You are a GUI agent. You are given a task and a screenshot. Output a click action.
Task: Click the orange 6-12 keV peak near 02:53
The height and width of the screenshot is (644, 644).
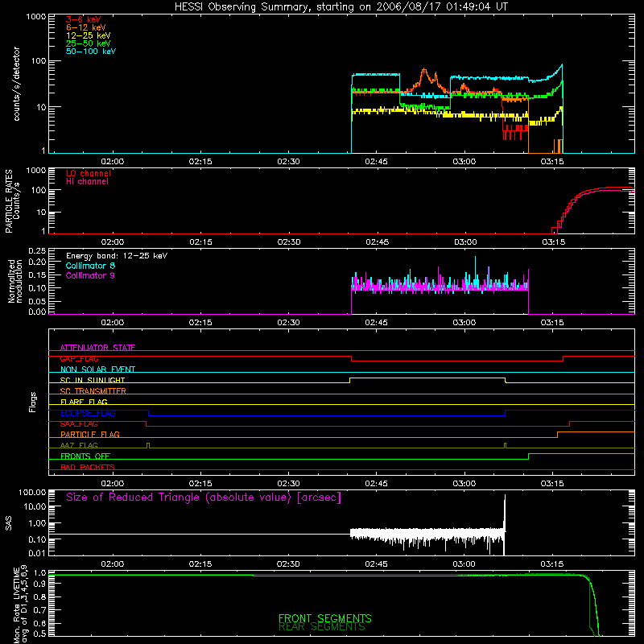(423, 72)
